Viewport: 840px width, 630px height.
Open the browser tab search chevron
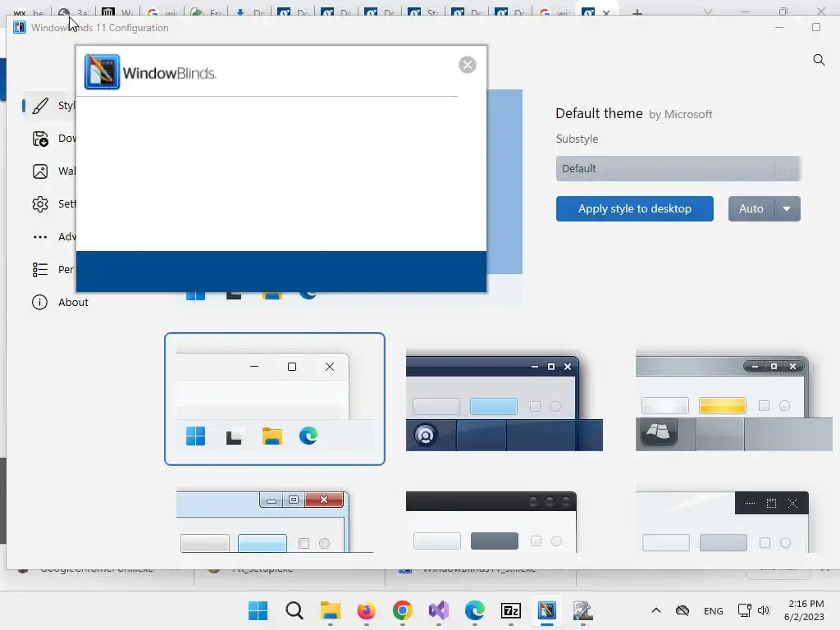pos(708,11)
